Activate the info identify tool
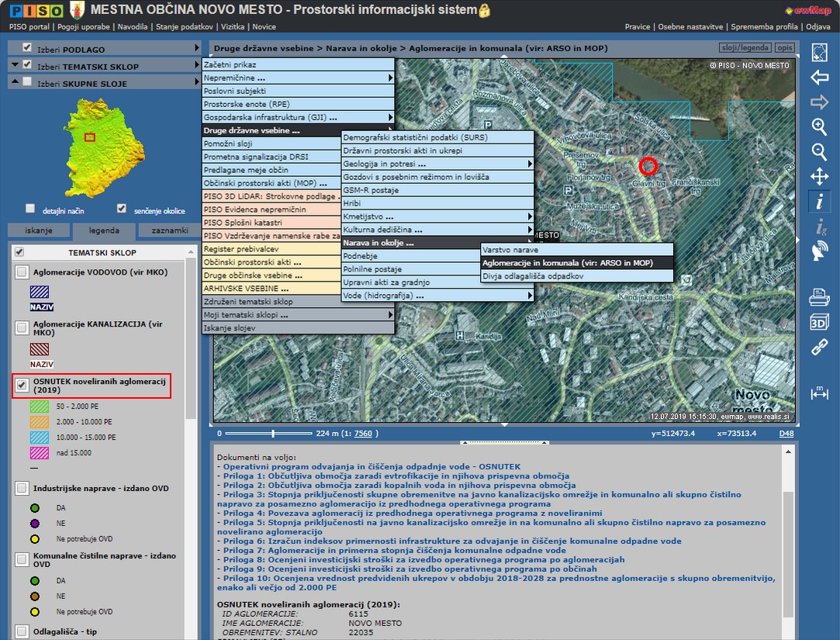This screenshot has width=840, height=640. click(819, 202)
